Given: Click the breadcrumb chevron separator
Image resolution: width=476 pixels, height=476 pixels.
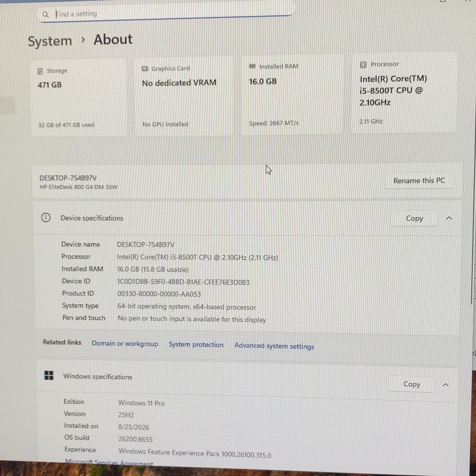Looking at the screenshot, I should pyautogui.click(x=83, y=40).
